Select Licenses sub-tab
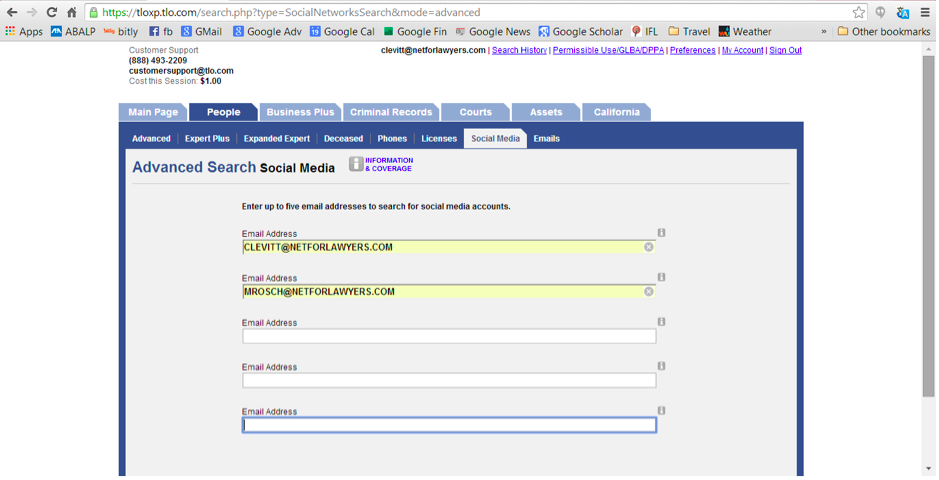The width and height of the screenshot is (939, 480). 439,138
